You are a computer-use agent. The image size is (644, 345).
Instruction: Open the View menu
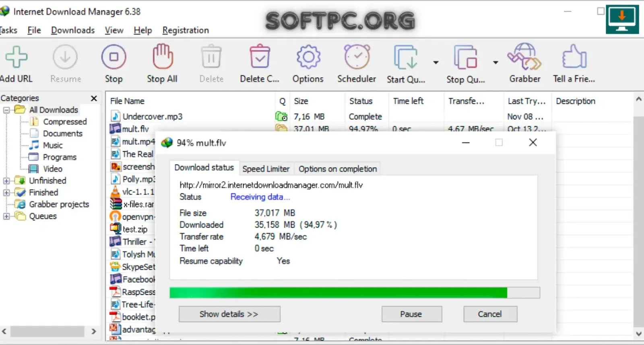click(x=114, y=30)
